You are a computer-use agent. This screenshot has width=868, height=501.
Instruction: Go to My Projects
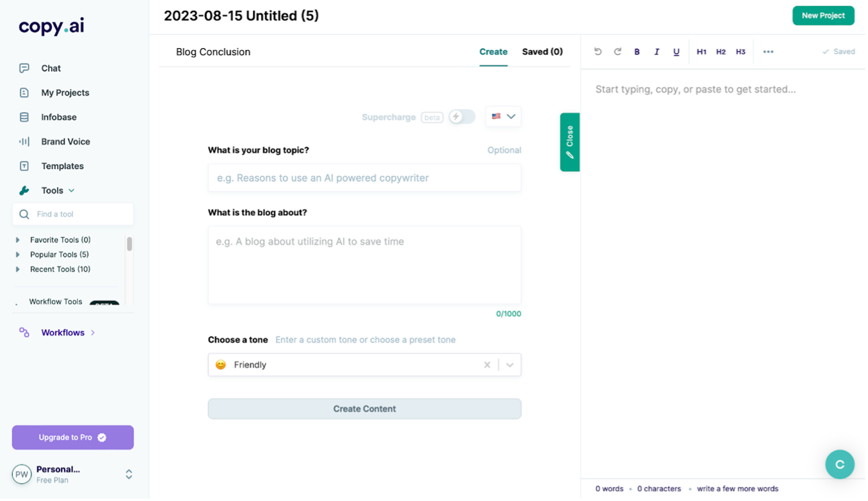65,93
